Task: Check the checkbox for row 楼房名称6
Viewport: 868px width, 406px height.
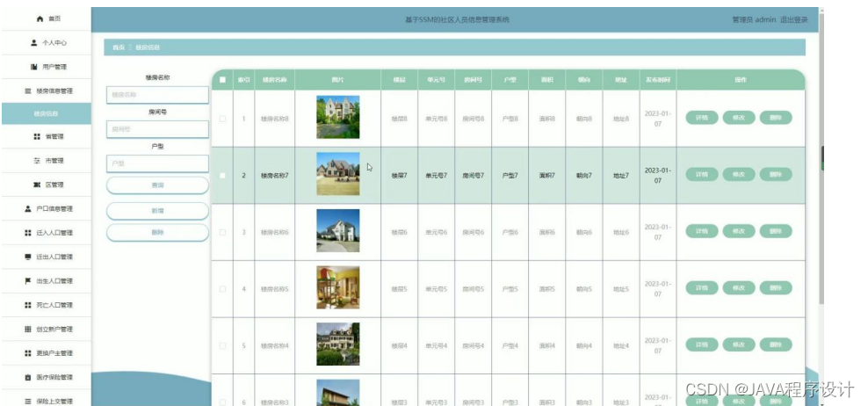Action: (222, 232)
